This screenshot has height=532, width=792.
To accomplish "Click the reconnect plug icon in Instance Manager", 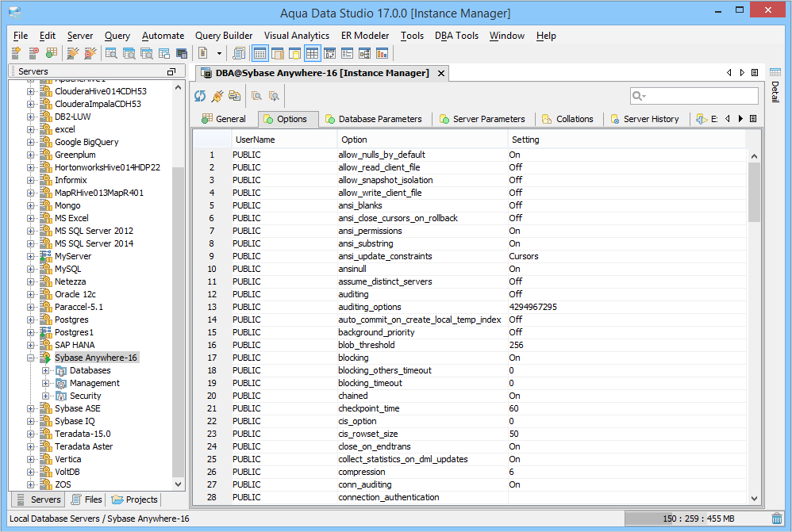I will [217, 96].
